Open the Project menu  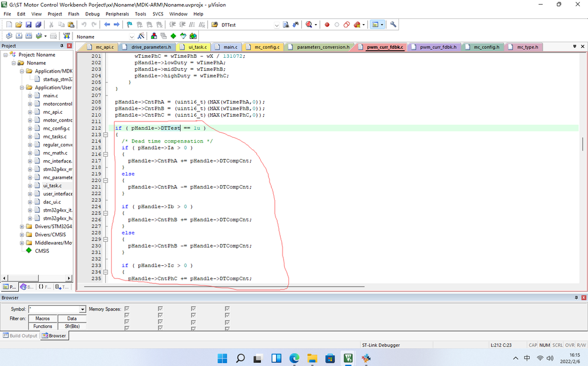55,14
